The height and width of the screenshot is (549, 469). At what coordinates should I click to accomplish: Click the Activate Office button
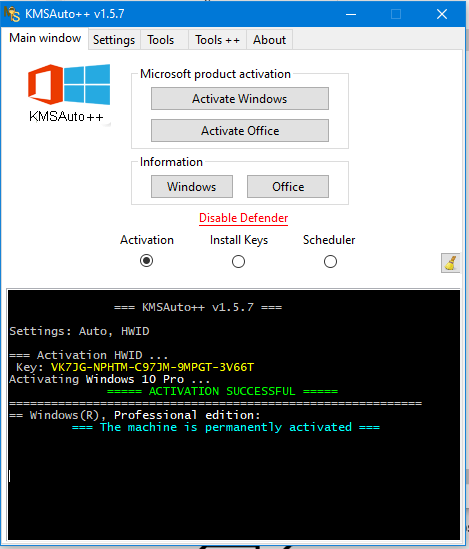coord(240,131)
